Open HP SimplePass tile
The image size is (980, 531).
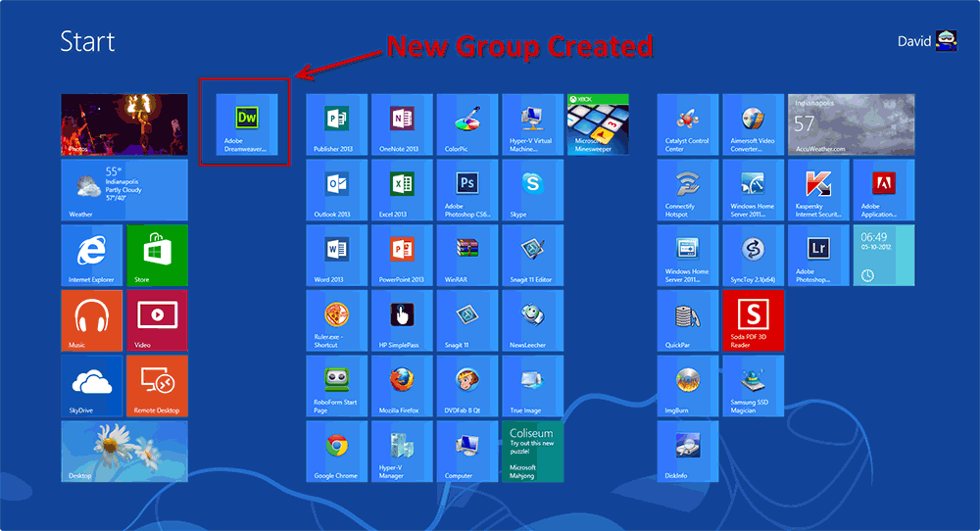402,320
